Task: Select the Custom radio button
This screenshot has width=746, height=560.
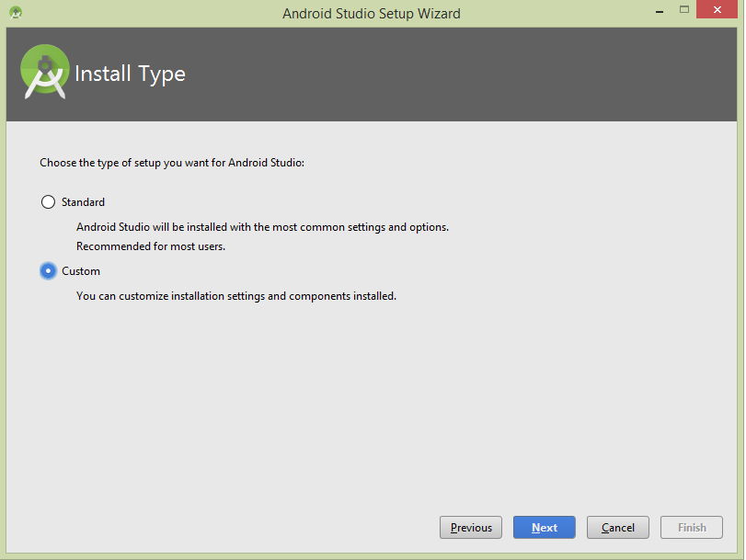Action: (48, 271)
